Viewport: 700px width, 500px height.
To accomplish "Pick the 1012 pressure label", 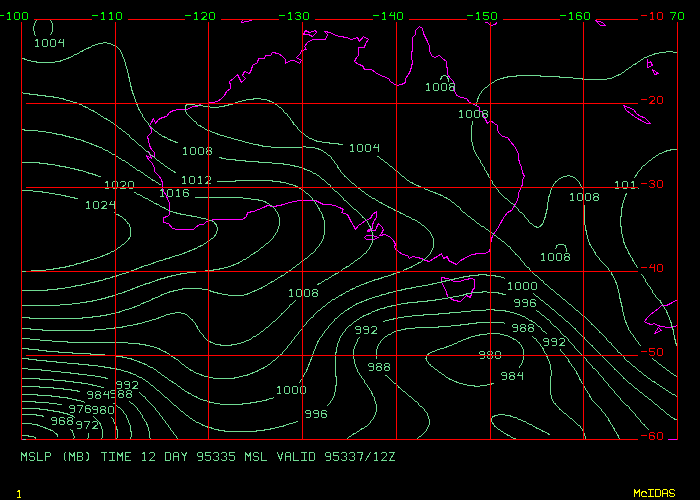I will 196,180.
